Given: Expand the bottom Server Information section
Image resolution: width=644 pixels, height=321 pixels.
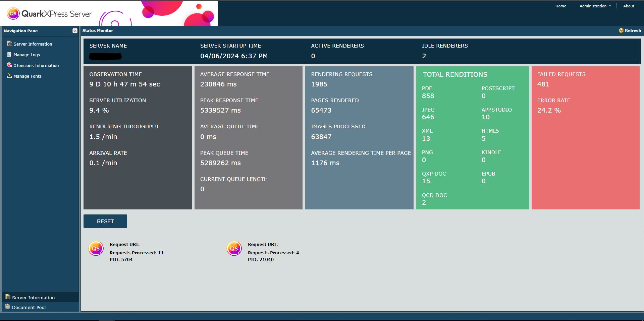Looking at the screenshot, I should 33,298.
